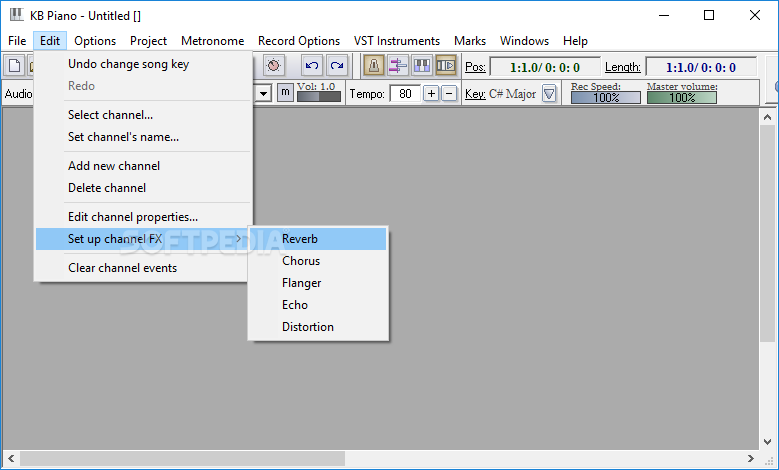
Task: Open the Record Options menu
Action: pos(299,41)
